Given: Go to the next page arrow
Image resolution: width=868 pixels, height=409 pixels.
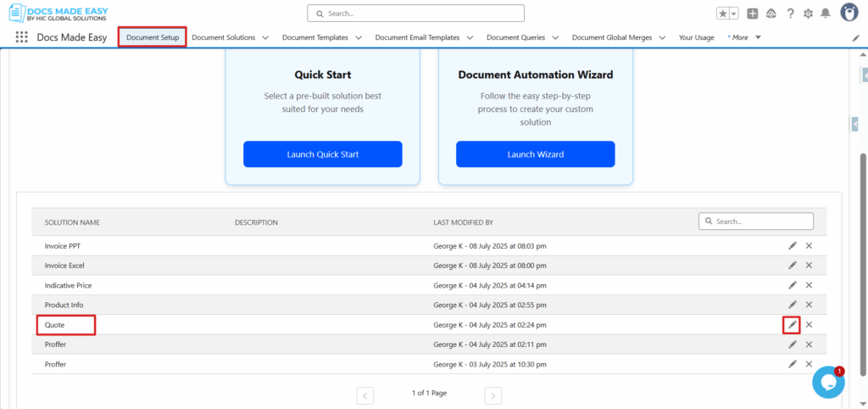Looking at the screenshot, I should coord(493,395).
